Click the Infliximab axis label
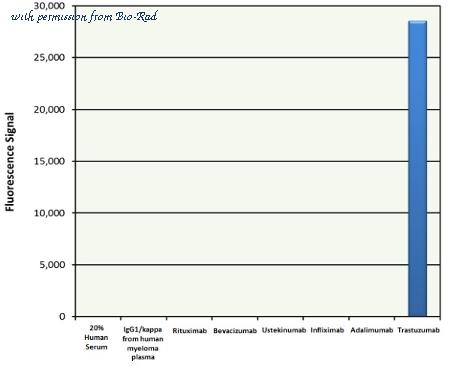 pos(327,330)
